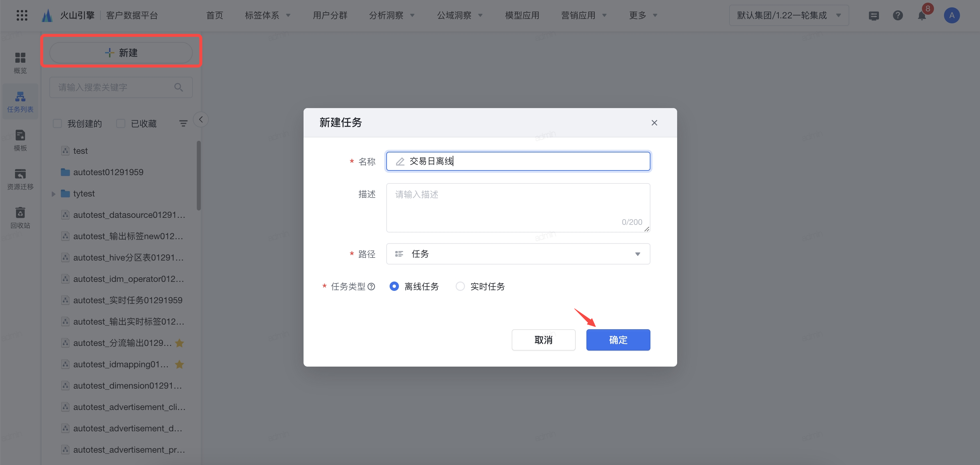Open the notifications bell icon
The width and height of the screenshot is (980, 465).
pos(922,16)
